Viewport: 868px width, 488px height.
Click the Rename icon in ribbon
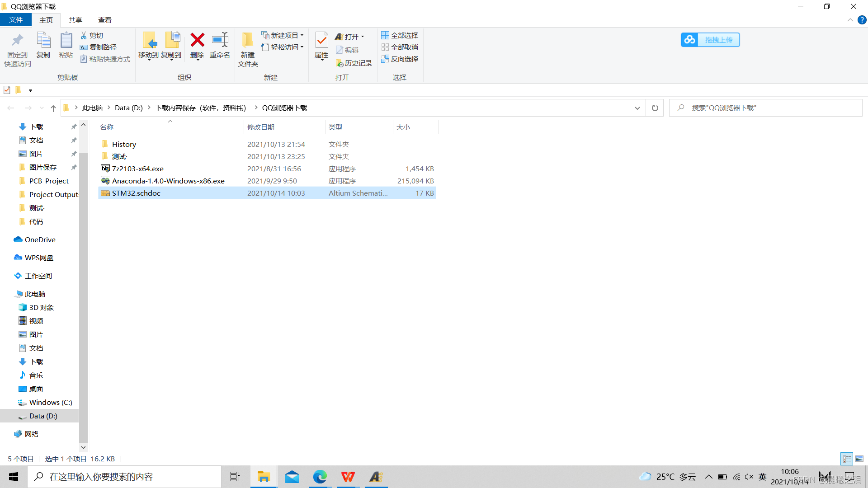click(220, 41)
